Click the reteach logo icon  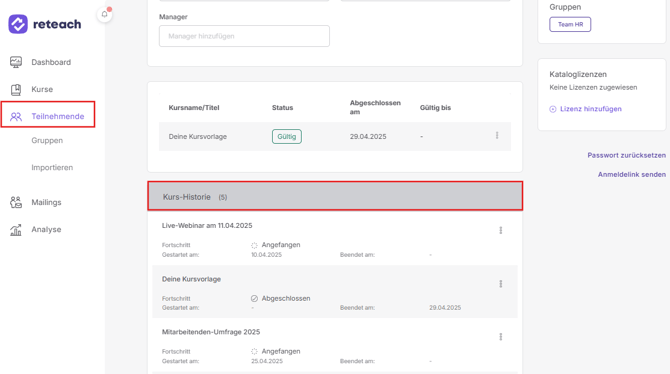[18, 24]
